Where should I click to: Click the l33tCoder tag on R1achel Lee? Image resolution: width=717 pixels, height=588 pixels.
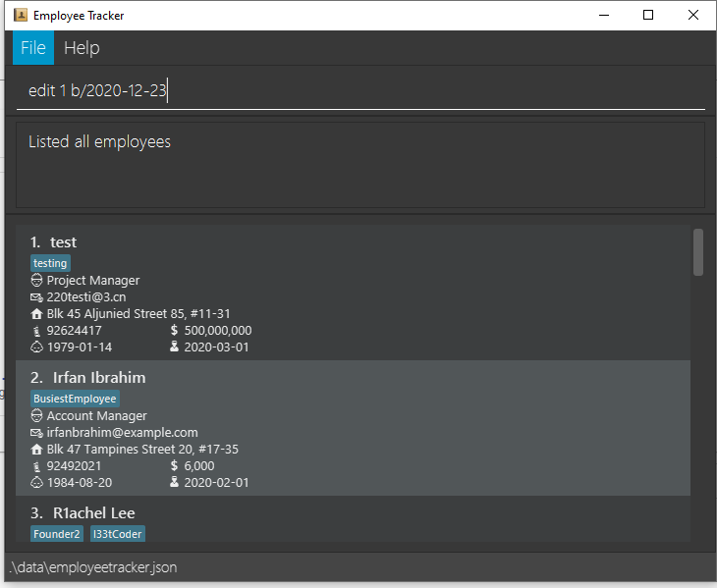point(118,534)
